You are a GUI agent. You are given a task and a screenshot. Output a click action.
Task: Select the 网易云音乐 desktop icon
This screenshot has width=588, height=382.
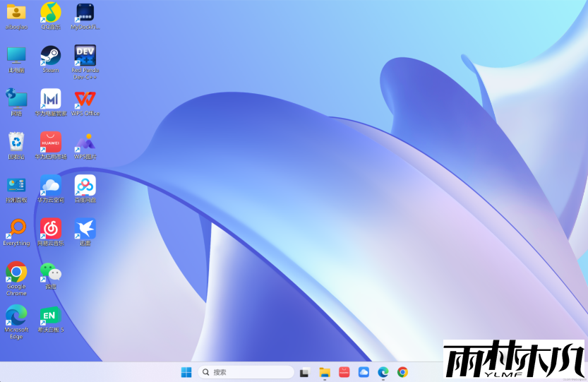(50, 228)
